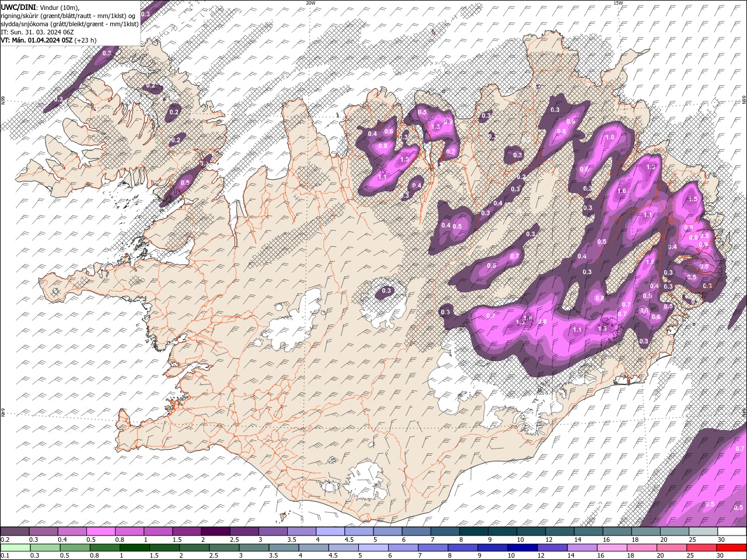This screenshot has height=560, width=747.
Task: Pick the pale mint swatch above the 0.1 label
Action: tap(15, 548)
